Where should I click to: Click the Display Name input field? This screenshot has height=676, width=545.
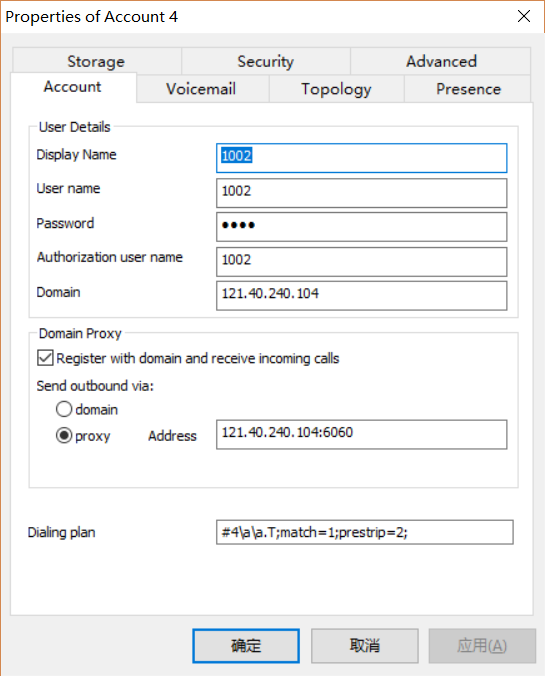[x=361, y=158]
